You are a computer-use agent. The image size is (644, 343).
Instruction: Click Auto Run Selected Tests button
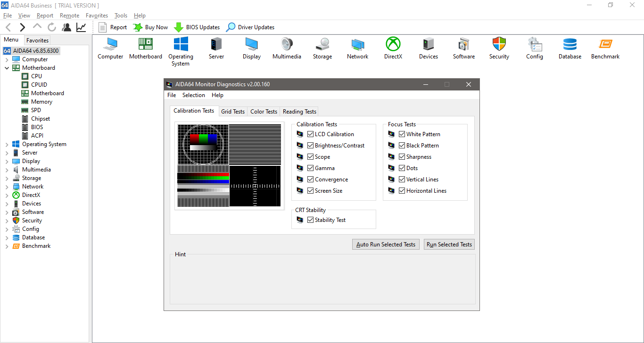(x=386, y=245)
